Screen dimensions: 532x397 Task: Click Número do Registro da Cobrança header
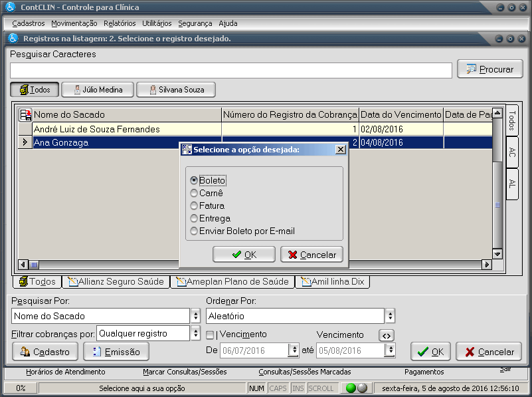click(290, 115)
